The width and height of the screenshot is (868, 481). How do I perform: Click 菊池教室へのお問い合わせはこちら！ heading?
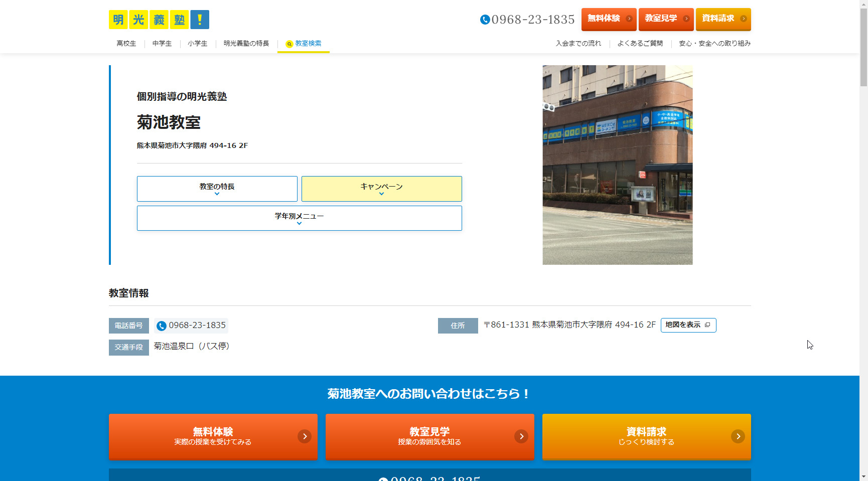(x=429, y=394)
